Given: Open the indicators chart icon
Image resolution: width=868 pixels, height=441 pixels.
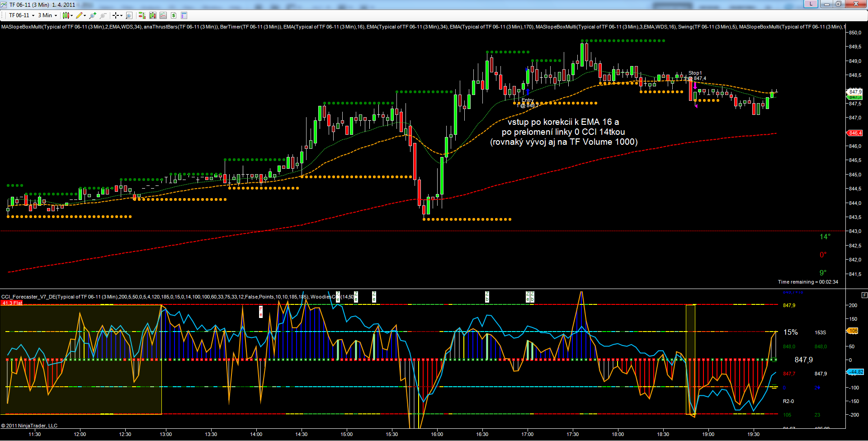Looking at the screenshot, I should [163, 15].
